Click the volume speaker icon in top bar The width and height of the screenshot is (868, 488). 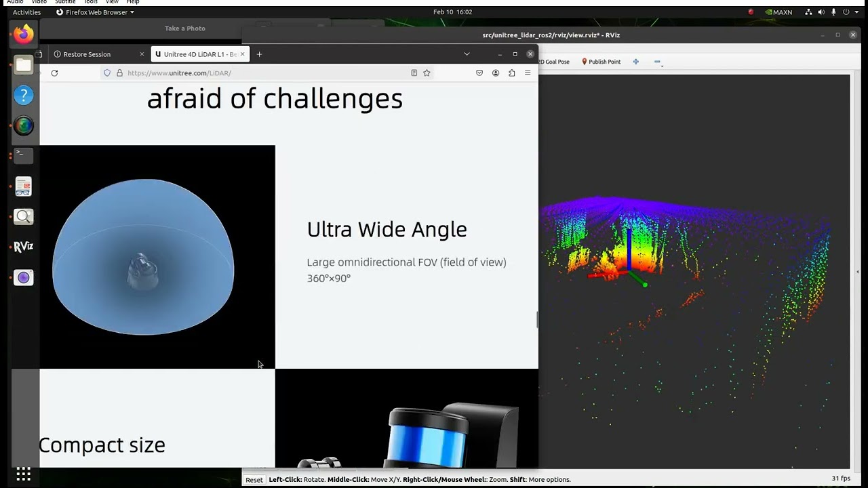point(821,12)
